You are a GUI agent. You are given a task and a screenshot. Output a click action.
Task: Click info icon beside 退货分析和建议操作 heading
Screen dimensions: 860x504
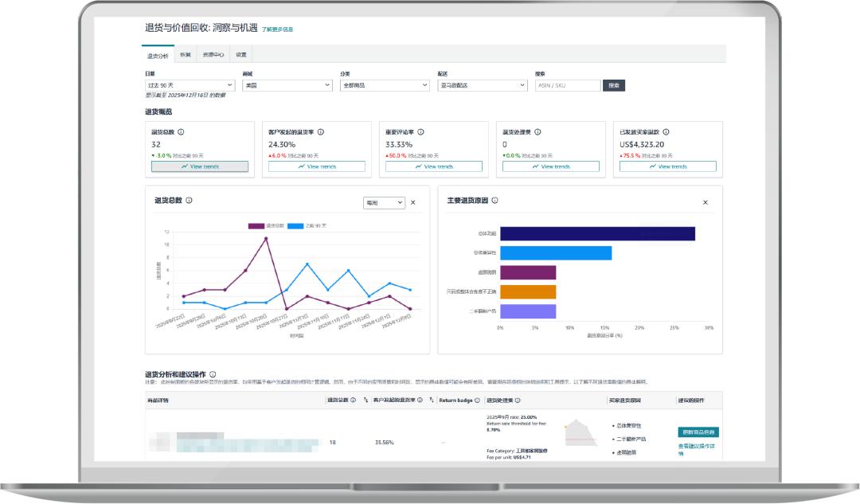pos(213,374)
